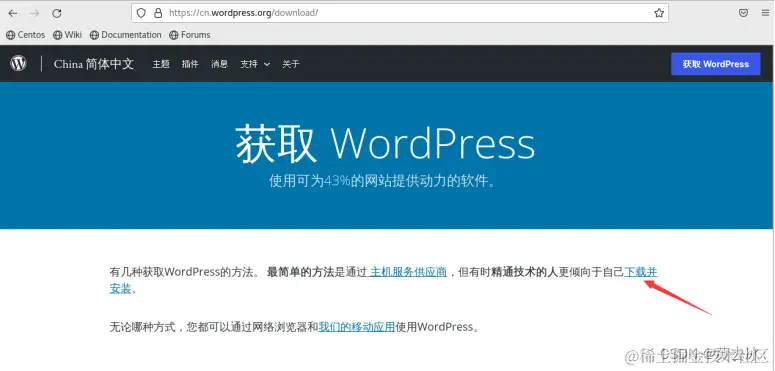Follow the 下载并安装 link
Viewport: 775px width, 371px height.
click(x=641, y=272)
